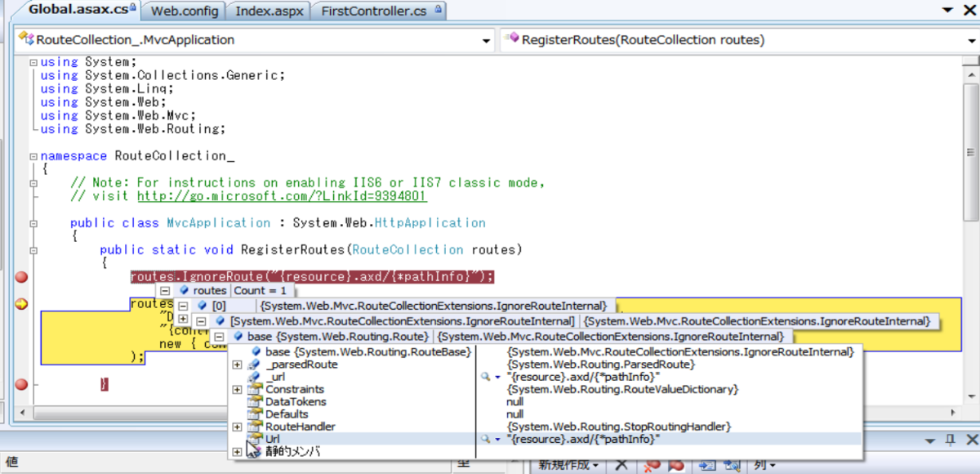Delete all breakpoints icon

[x=653, y=465]
